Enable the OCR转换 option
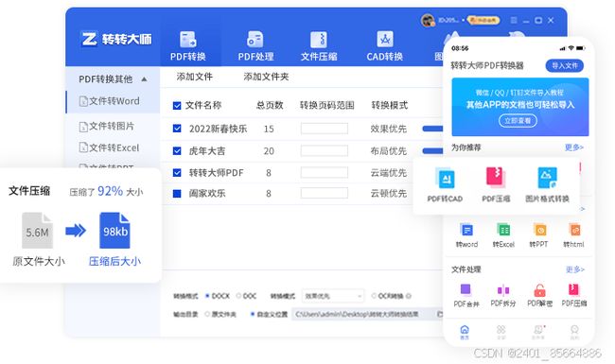 (x=374, y=296)
